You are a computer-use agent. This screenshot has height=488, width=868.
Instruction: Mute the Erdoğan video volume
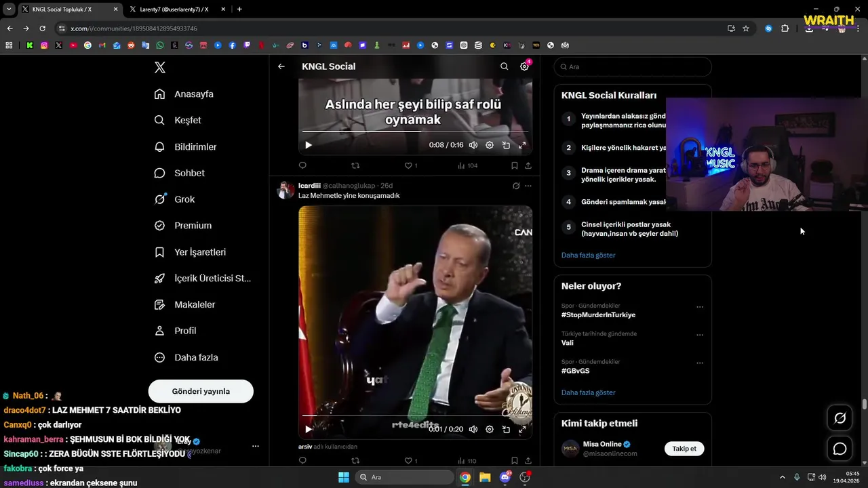473,429
